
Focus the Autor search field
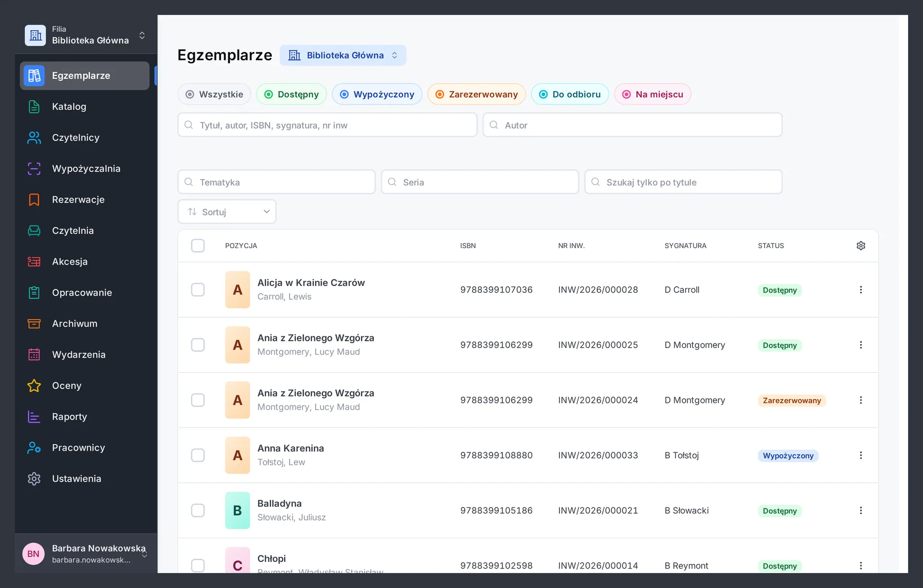point(633,125)
